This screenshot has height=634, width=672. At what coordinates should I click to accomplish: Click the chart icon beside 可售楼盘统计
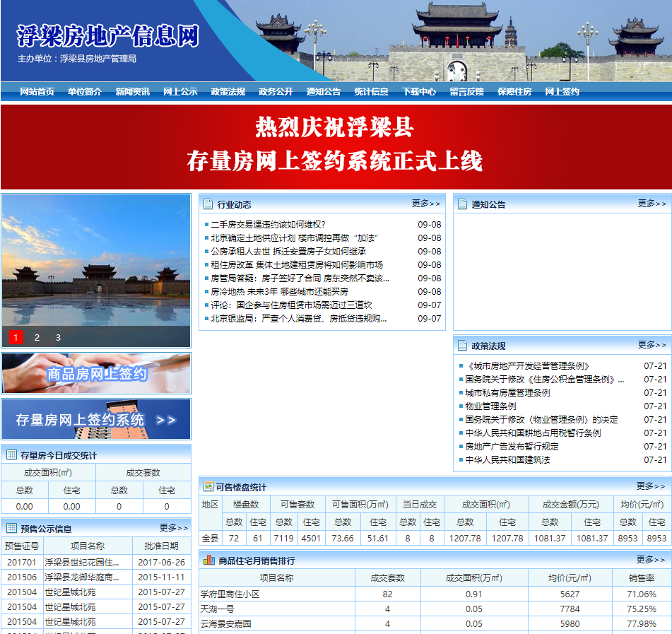point(208,487)
